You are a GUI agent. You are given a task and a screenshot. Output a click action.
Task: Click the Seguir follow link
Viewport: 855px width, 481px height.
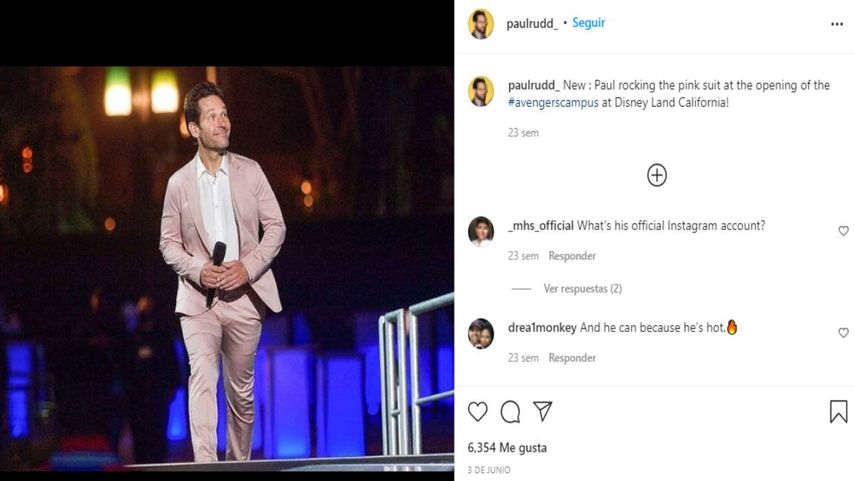click(x=588, y=23)
